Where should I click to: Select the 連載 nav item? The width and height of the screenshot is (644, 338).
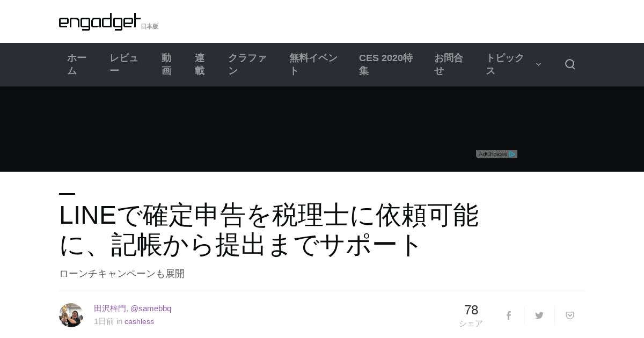point(200,64)
